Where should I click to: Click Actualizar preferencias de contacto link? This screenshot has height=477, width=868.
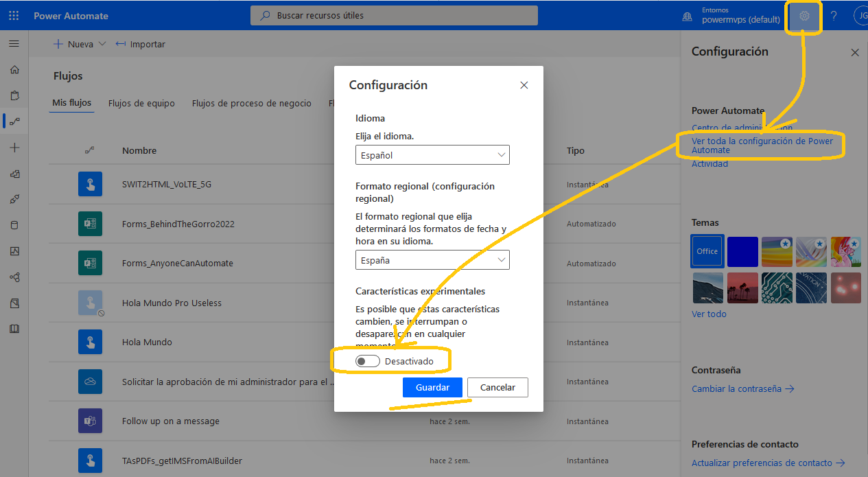click(x=768, y=463)
